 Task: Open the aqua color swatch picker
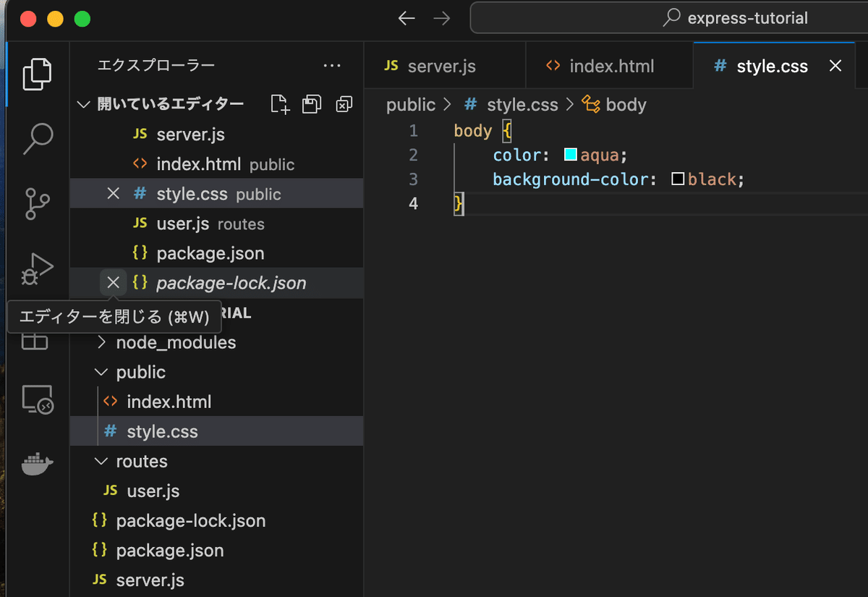[x=570, y=155]
